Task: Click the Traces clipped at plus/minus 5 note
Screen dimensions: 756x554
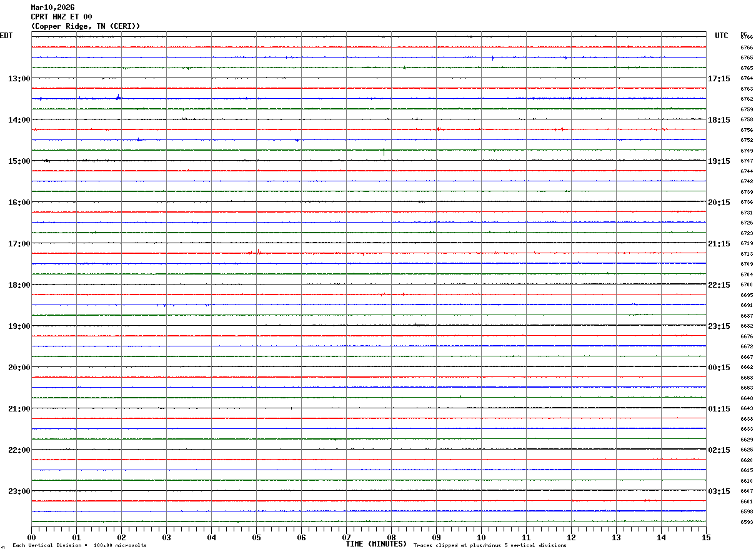Action: (490, 546)
